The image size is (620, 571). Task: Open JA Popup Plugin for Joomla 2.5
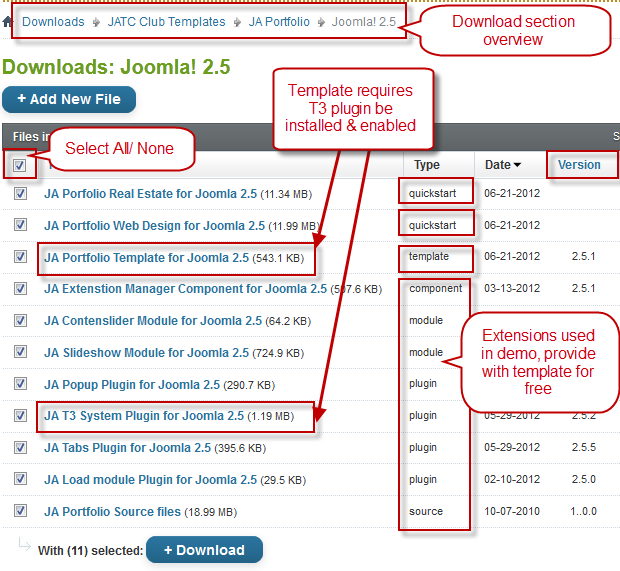(132, 385)
